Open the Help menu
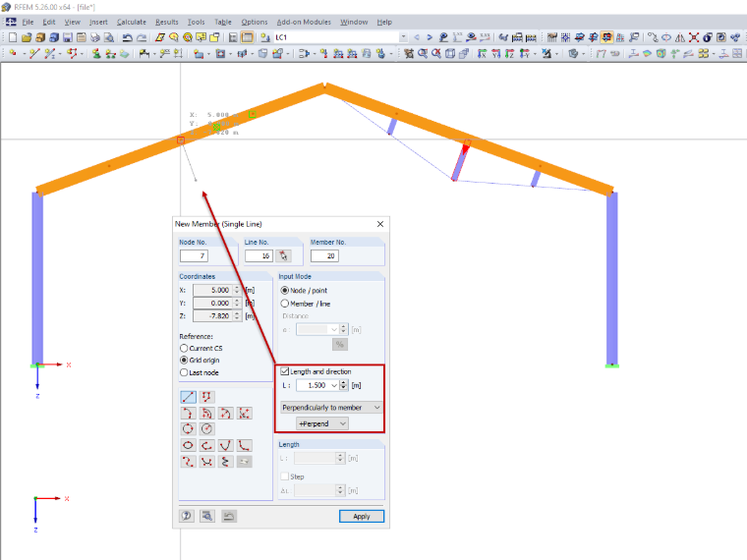The height and width of the screenshot is (560, 747). point(384,22)
